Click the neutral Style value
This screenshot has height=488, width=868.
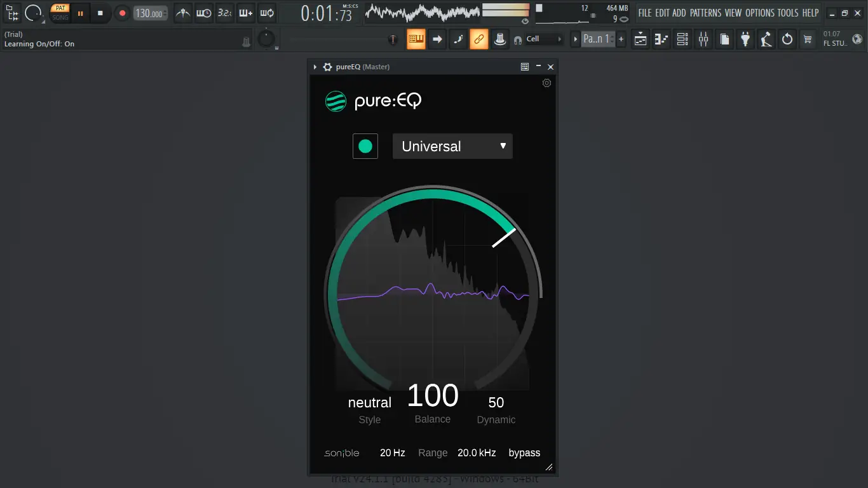[370, 403]
